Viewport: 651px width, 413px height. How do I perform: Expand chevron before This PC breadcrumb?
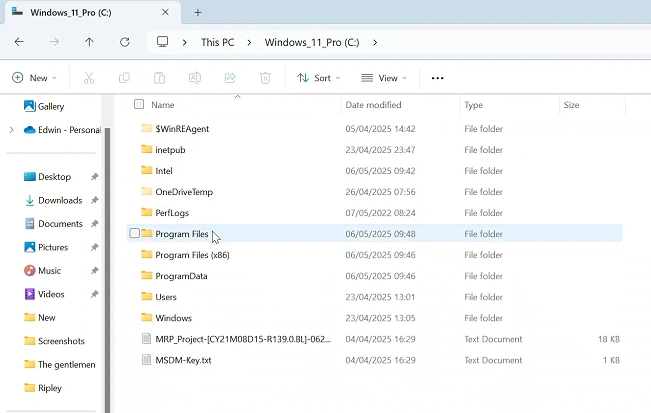click(185, 42)
